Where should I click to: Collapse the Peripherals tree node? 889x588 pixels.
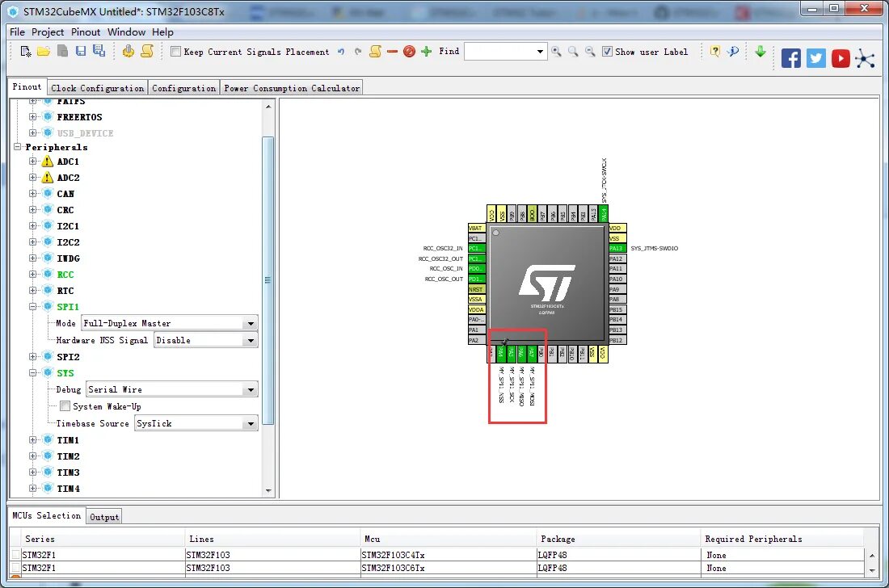tap(18, 147)
